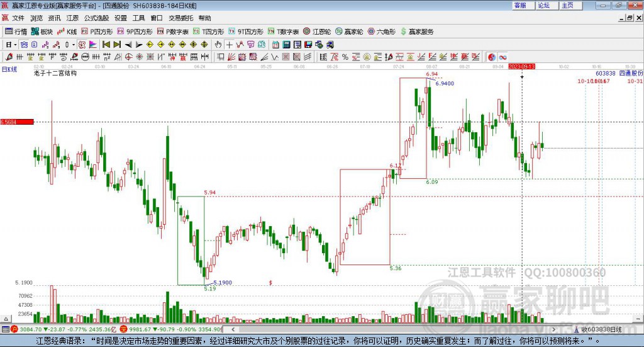644x347 pixels.
Task: Open the 窗口 menu
Action: [x=157, y=18]
